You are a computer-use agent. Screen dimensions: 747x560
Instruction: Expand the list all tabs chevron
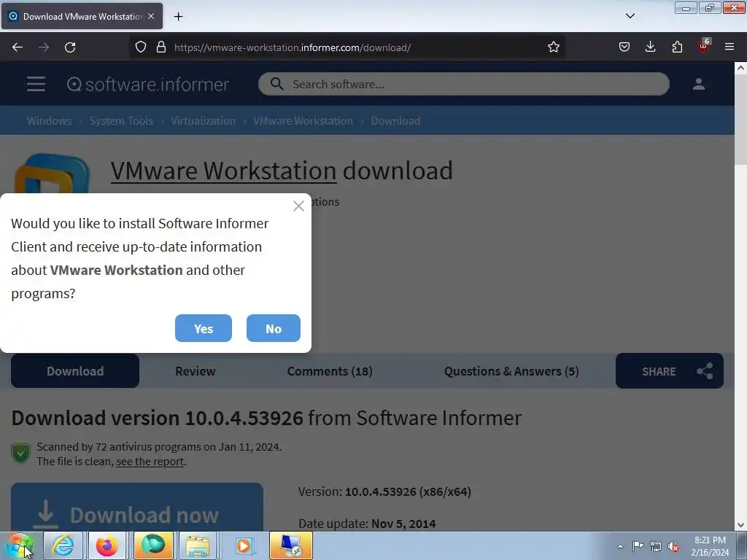(630, 16)
